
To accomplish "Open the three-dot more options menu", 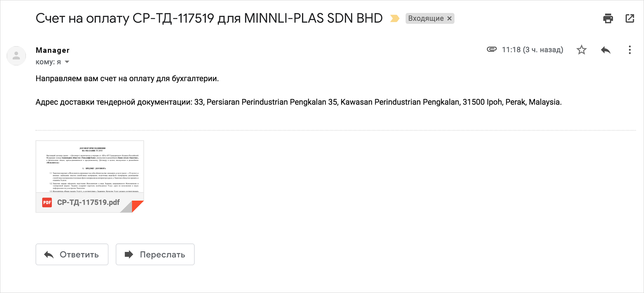I will pos(630,50).
